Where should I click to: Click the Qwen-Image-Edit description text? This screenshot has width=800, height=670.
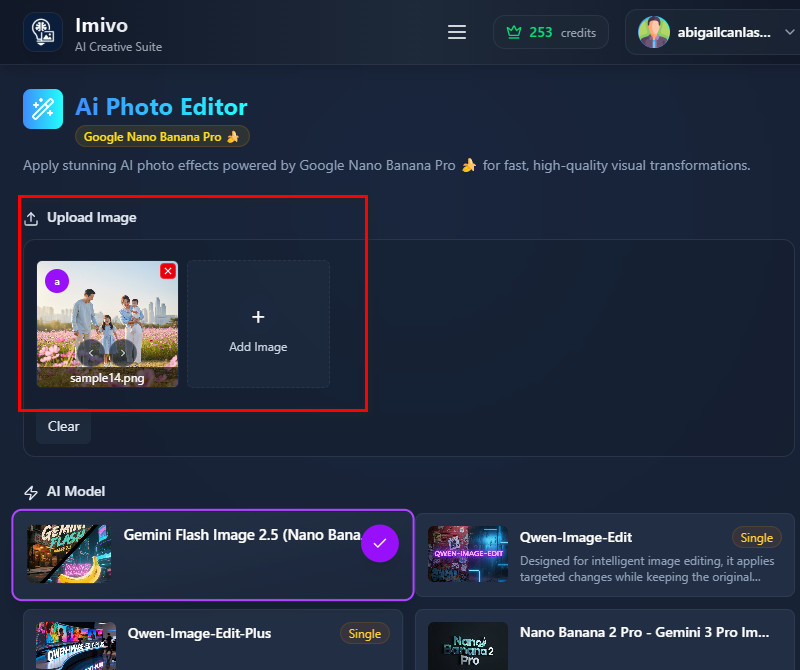647,569
